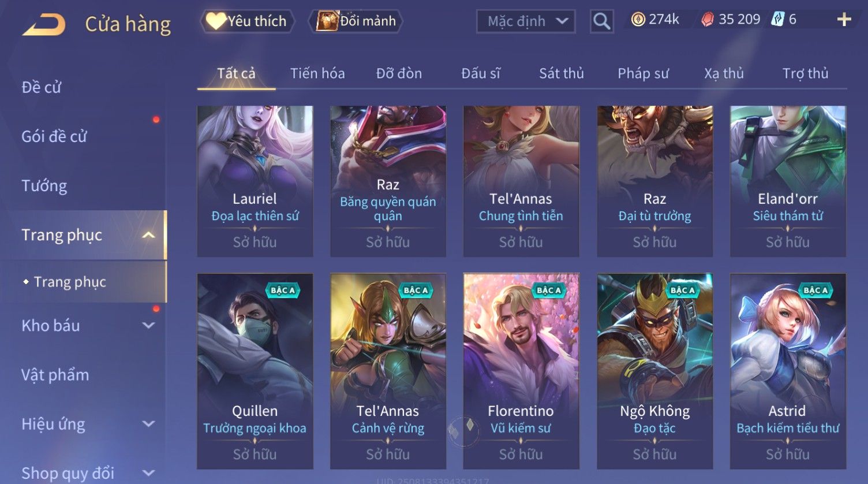
Task: Open the search magnifier icon
Action: click(x=601, y=21)
